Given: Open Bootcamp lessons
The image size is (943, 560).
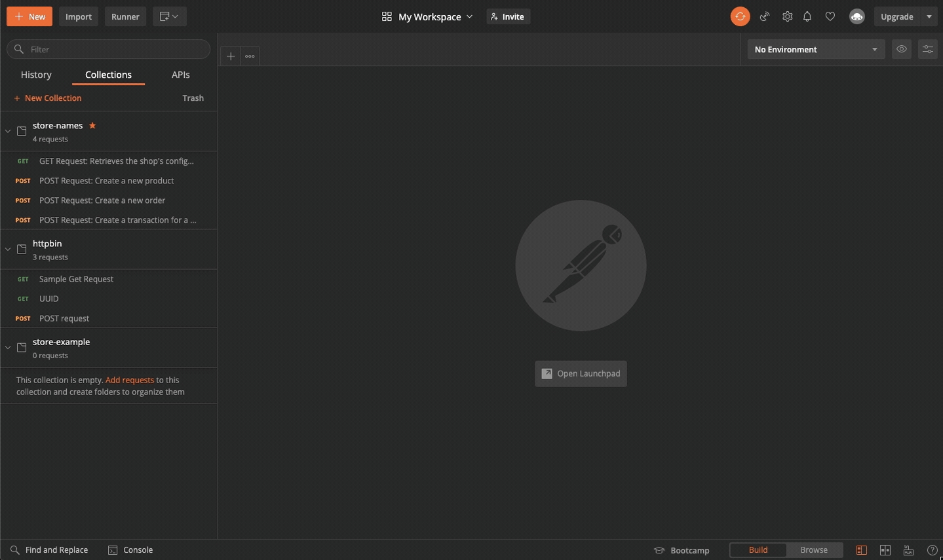Looking at the screenshot, I should [682, 550].
